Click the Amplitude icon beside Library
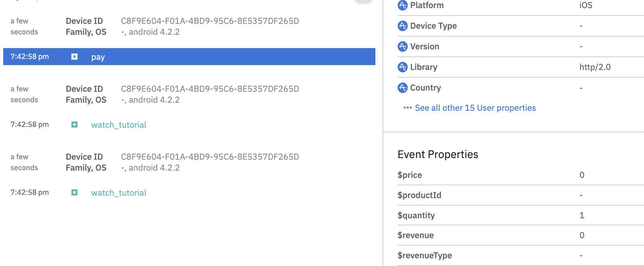The image size is (644, 266). pos(402,67)
